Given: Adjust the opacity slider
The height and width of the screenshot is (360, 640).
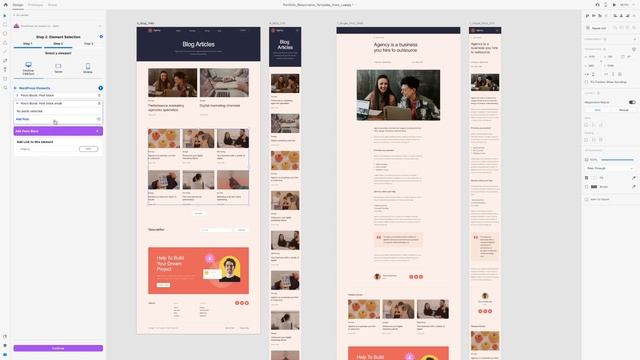Looking at the screenshot, I should (617, 160).
